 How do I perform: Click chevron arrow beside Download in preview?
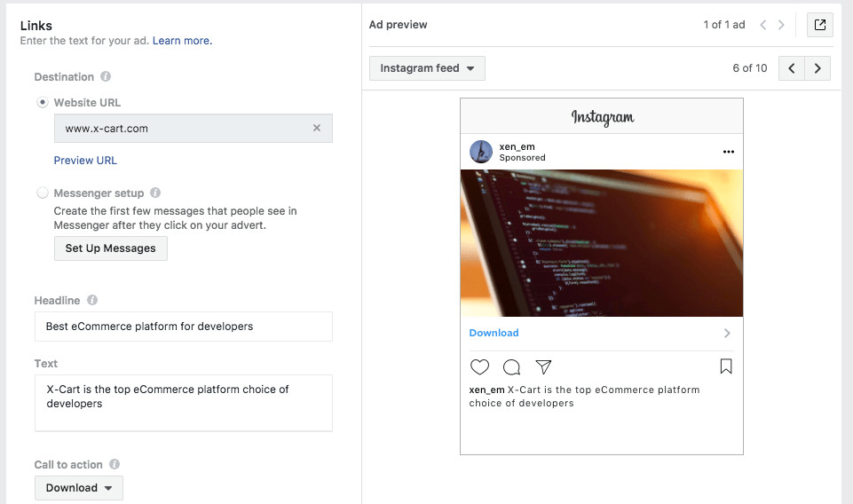coord(727,333)
